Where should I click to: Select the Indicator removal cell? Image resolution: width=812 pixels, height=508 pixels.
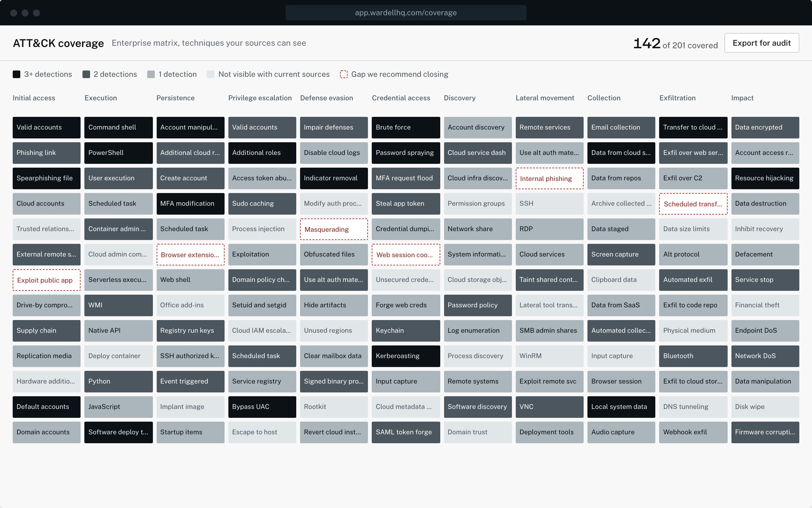coord(334,178)
